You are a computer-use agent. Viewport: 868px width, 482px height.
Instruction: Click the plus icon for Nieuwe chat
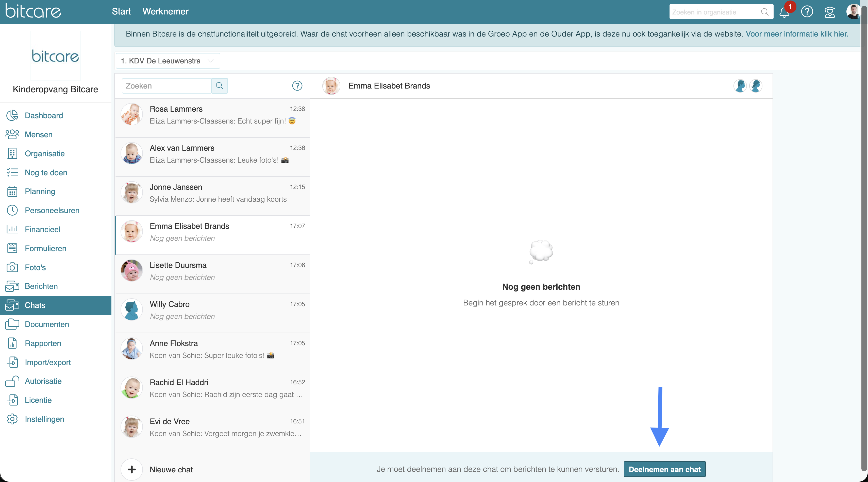tap(132, 469)
